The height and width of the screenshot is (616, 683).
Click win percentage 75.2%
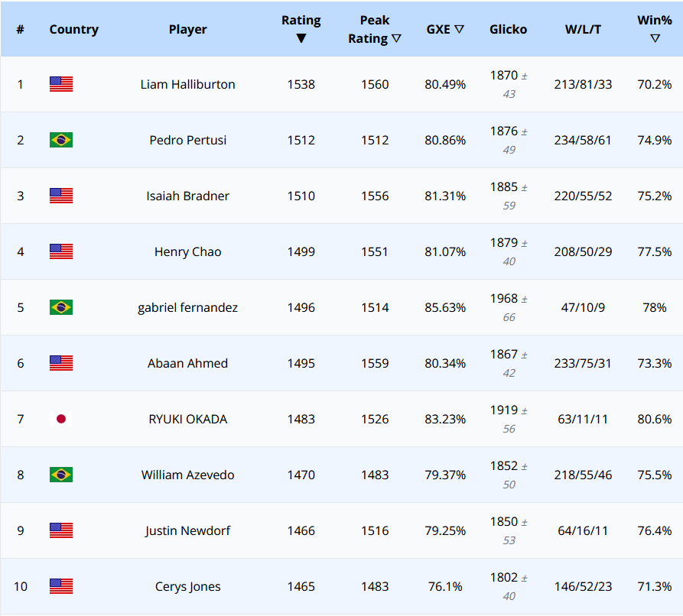coord(655,196)
